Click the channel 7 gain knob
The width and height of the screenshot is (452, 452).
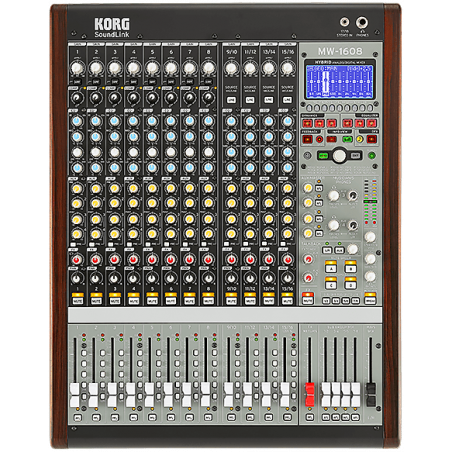pos(190,68)
